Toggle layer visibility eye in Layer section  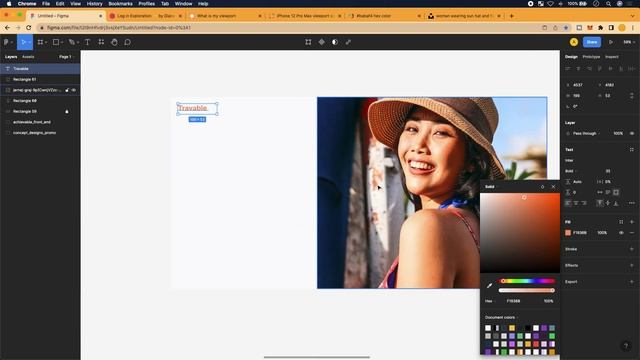click(x=632, y=133)
